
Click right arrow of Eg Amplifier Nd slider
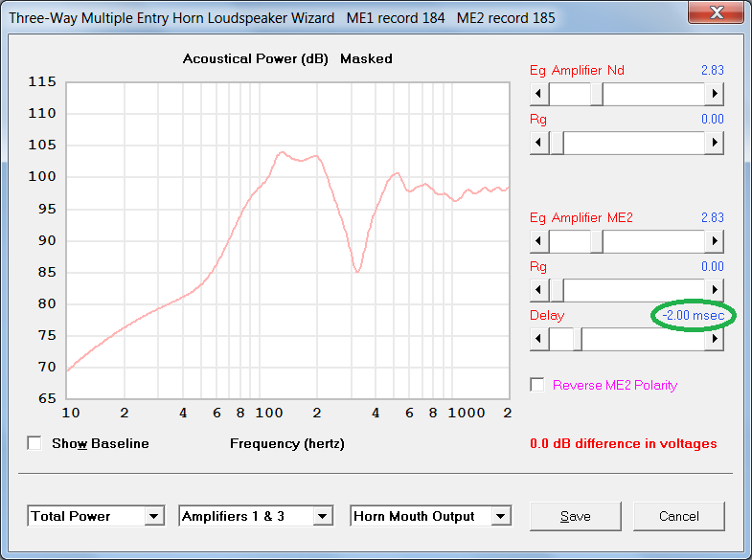[x=714, y=94]
